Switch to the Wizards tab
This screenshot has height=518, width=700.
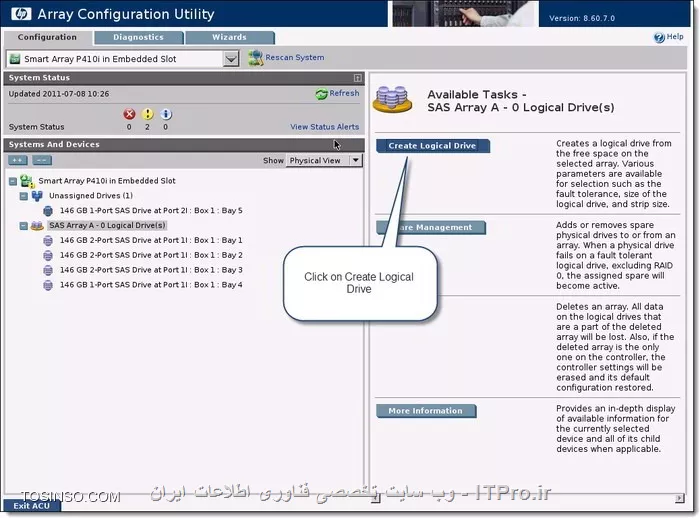pyautogui.click(x=229, y=38)
